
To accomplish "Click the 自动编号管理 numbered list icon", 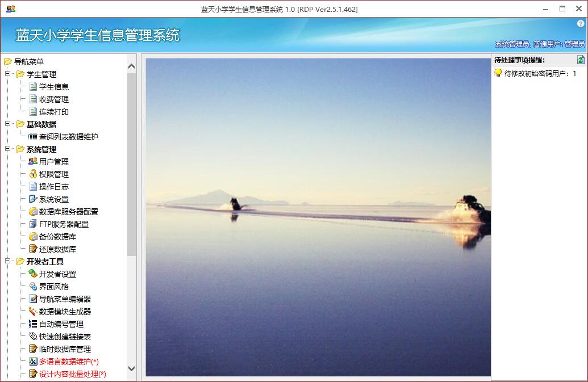I will [x=33, y=324].
